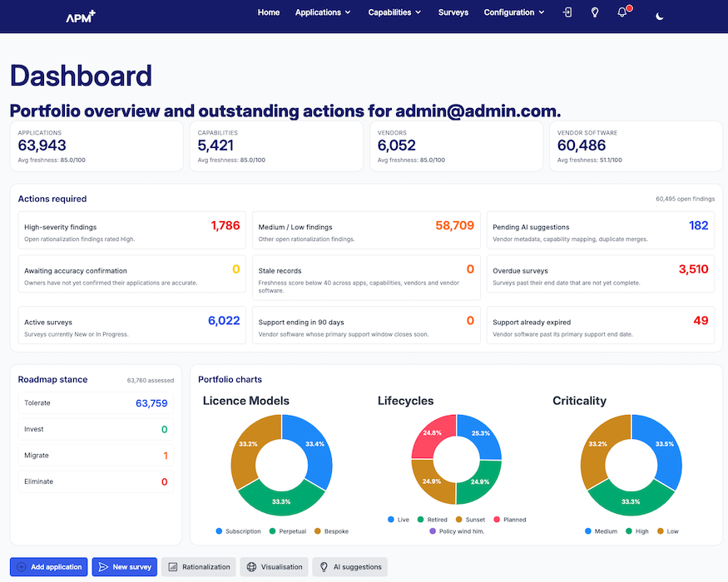Toggle the Perpetual legend item
The width and height of the screenshot is (728, 582).
pyautogui.click(x=287, y=531)
